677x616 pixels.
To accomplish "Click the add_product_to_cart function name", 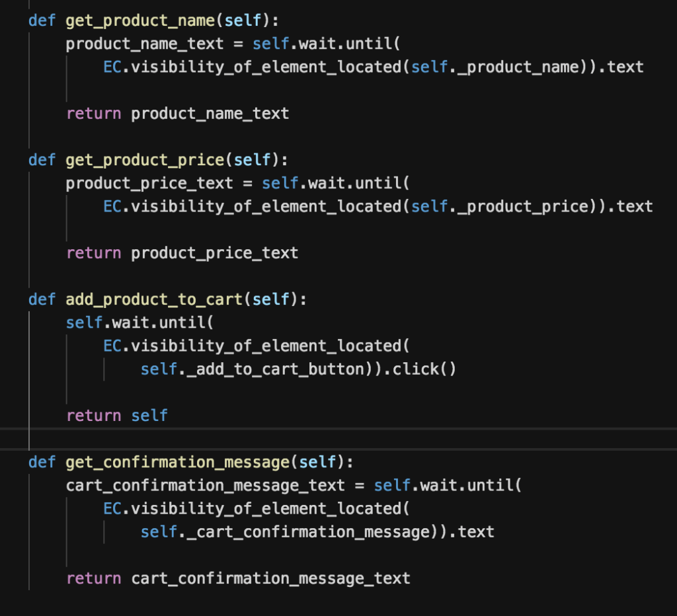I will (154, 299).
